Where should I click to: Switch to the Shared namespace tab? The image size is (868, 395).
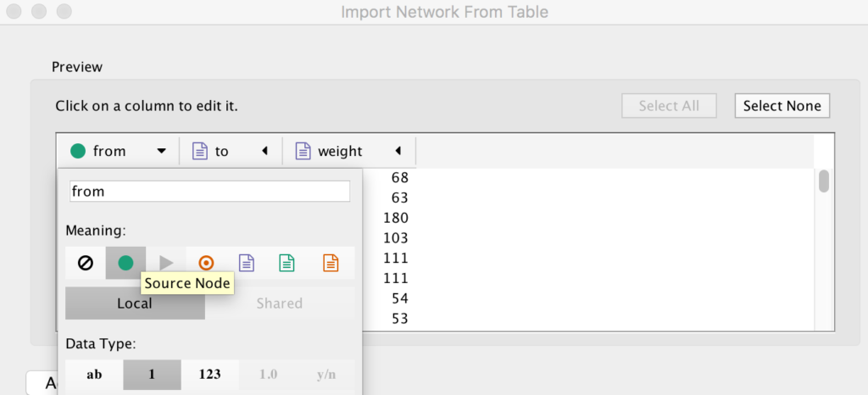(x=280, y=303)
